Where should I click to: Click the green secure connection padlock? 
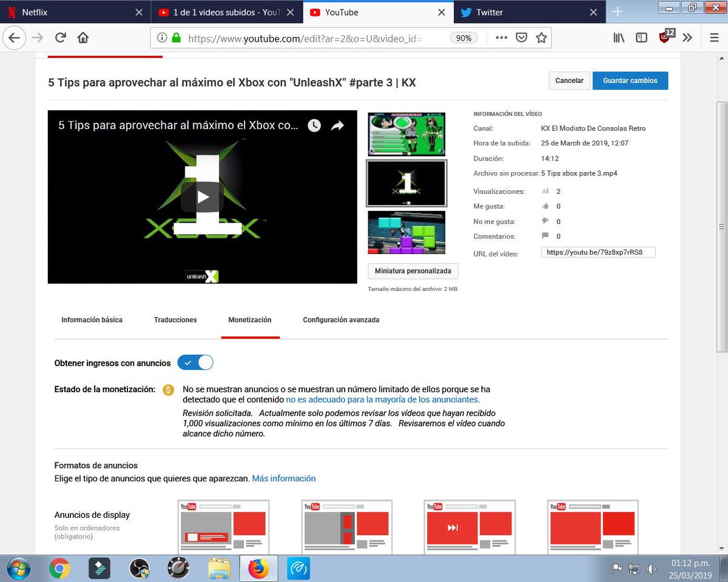(176, 38)
